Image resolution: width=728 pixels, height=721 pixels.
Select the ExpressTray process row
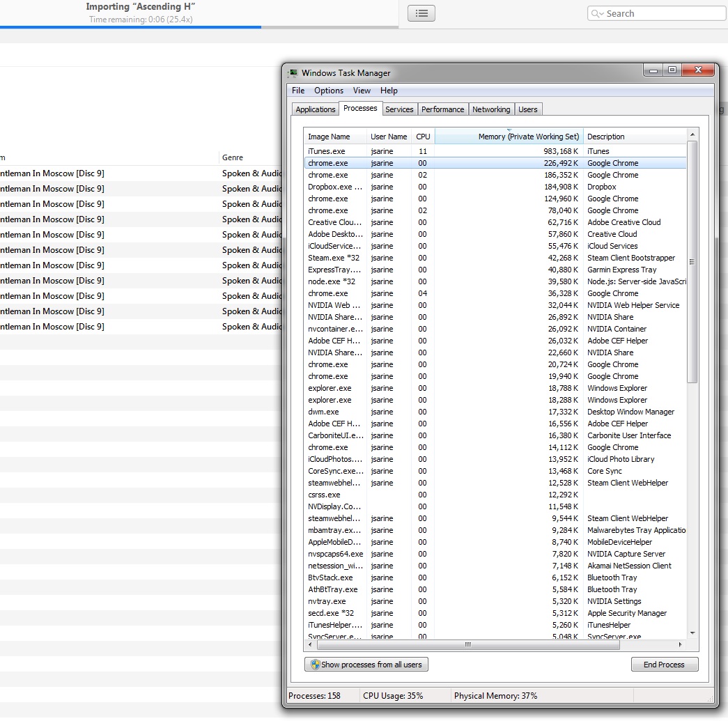tap(495, 270)
